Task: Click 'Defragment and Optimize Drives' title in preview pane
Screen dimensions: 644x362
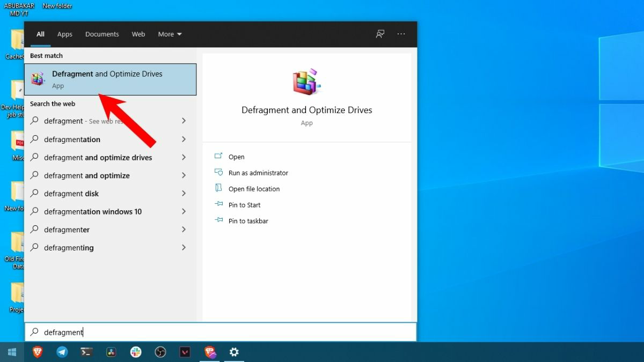Action: tap(306, 110)
